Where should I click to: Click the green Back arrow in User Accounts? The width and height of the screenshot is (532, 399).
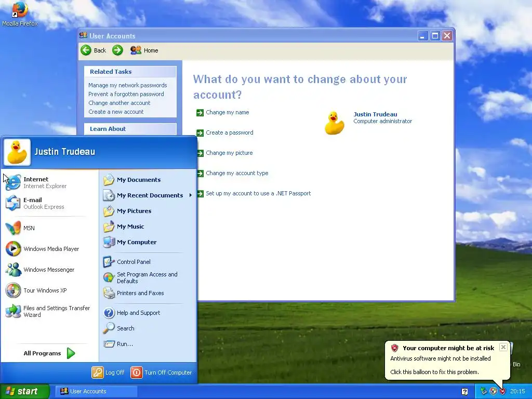pos(86,50)
